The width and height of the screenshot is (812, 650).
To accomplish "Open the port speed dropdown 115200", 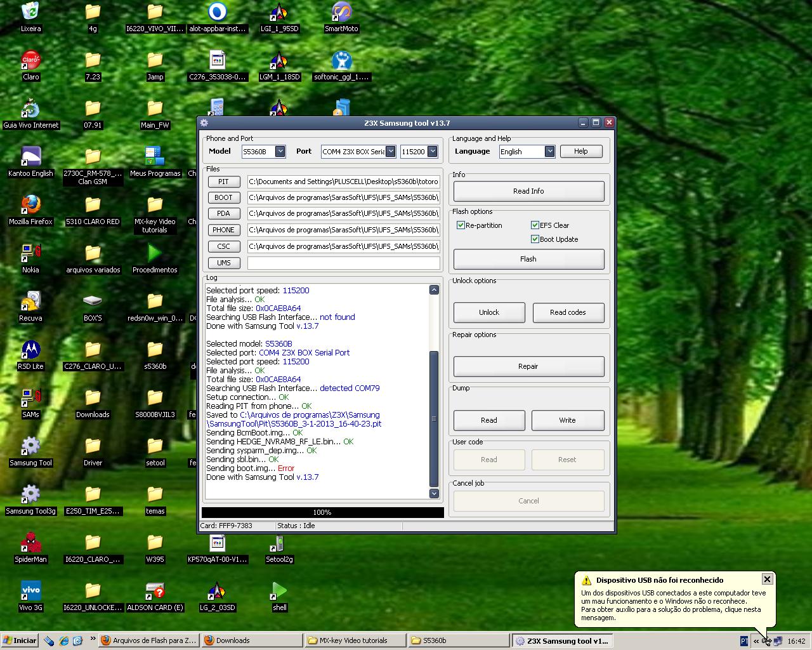I will [x=432, y=151].
